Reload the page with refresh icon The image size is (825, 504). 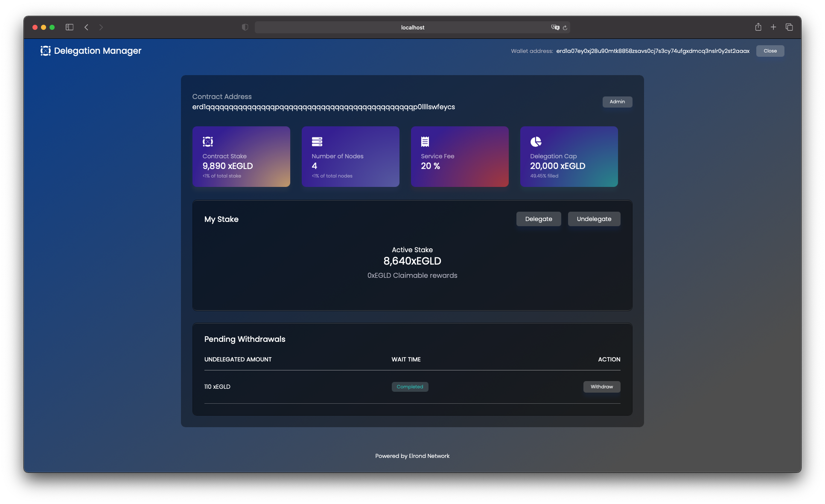pyautogui.click(x=565, y=27)
